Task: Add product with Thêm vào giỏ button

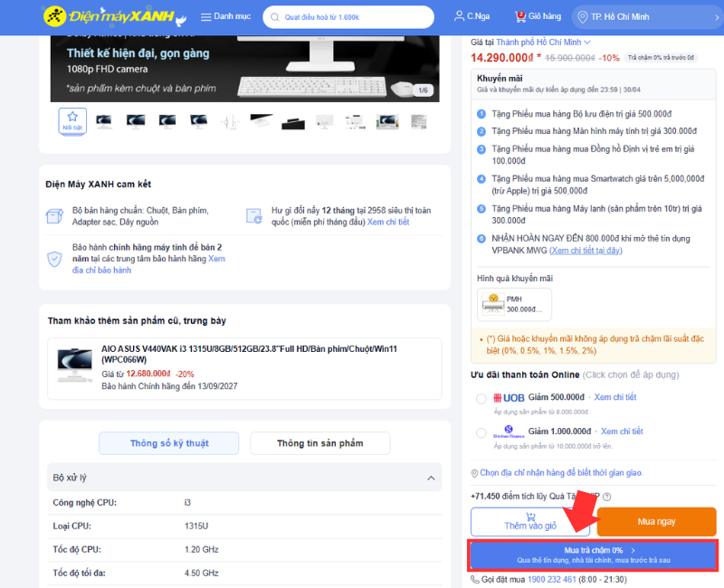Action: [x=530, y=522]
